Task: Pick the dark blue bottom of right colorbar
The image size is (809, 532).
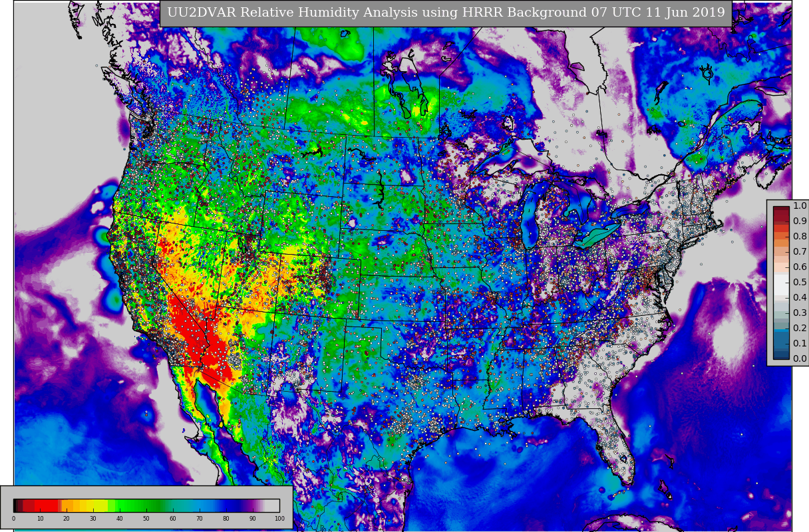Action: coord(781,355)
